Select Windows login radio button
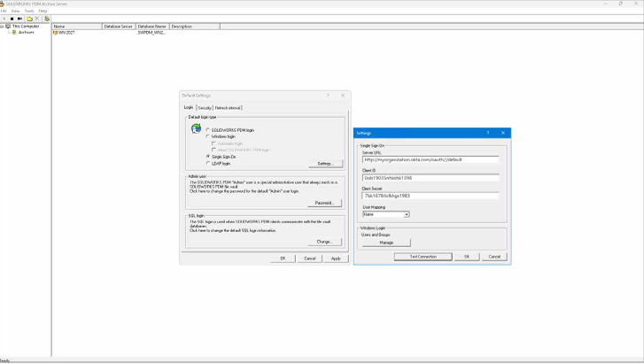 point(208,136)
